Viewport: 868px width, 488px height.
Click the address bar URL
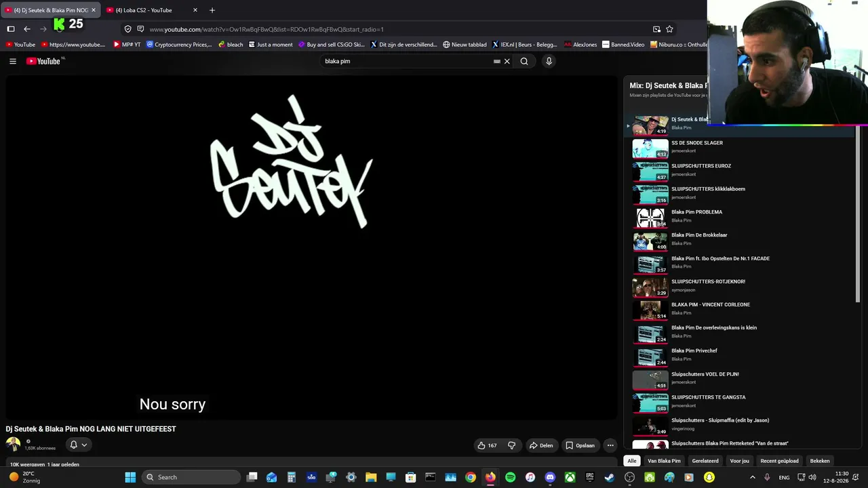(267, 29)
